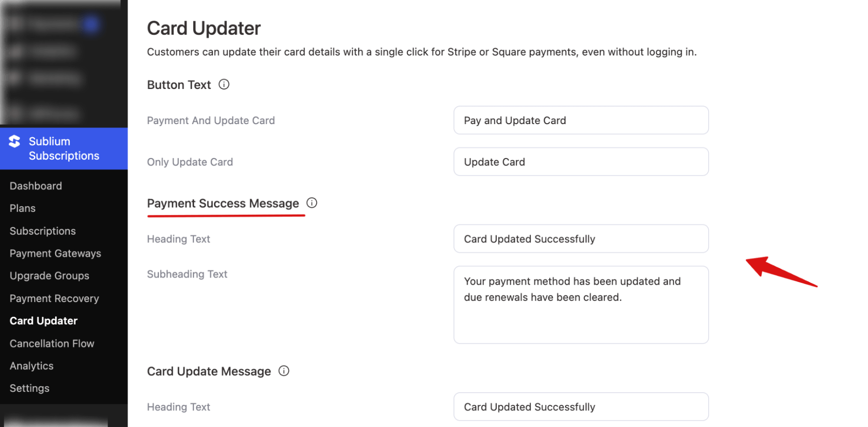Viewport: 868px width, 427px height.
Task: Click the Sublium Subscriptions logo icon
Action: click(14, 141)
